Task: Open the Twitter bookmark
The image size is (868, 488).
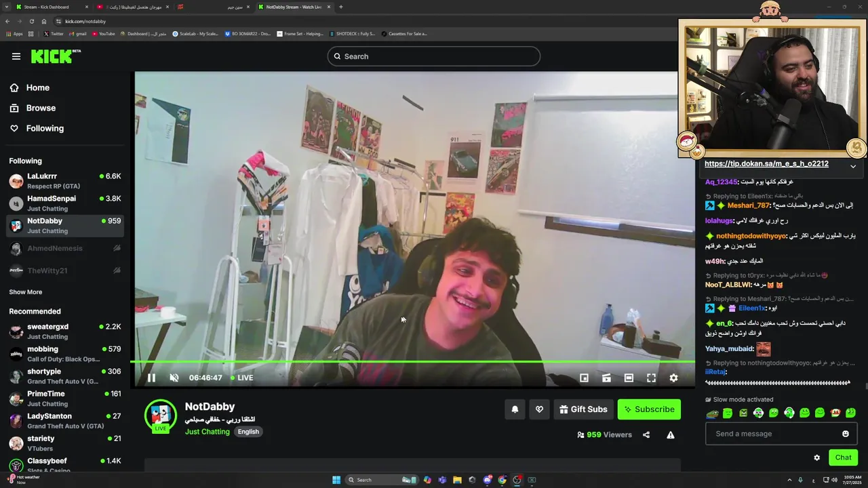Action: pos(54,33)
